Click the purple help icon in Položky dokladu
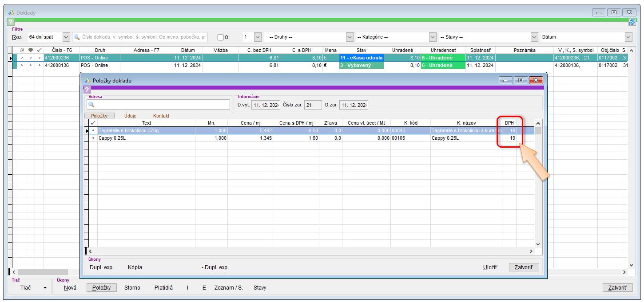This screenshot has height=302, width=644. point(87,90)
